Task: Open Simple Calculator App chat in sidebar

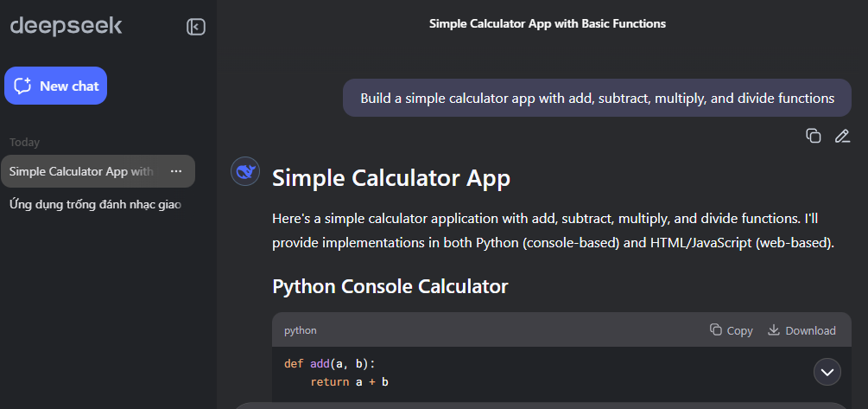Action: [98, 171]
